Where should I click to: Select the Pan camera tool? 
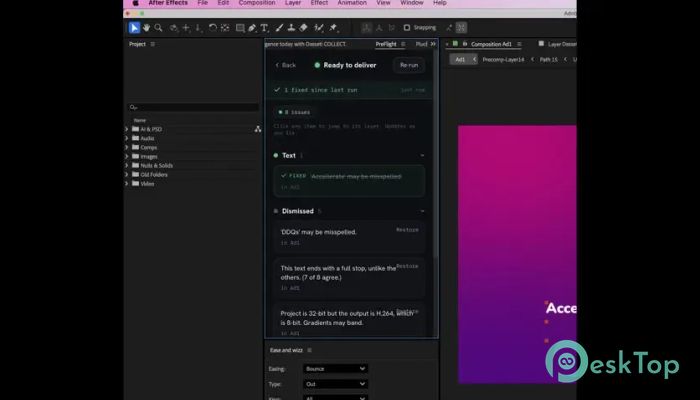[x=186, y=28]
